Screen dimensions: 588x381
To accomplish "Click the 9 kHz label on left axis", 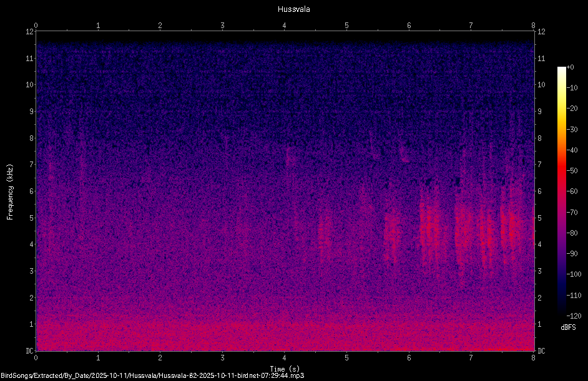I will coord(31,111).
